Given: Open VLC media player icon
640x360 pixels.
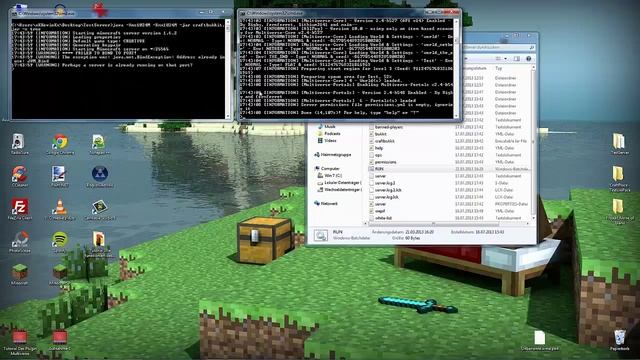Looking at the screenshot, I should pos(60,209).
